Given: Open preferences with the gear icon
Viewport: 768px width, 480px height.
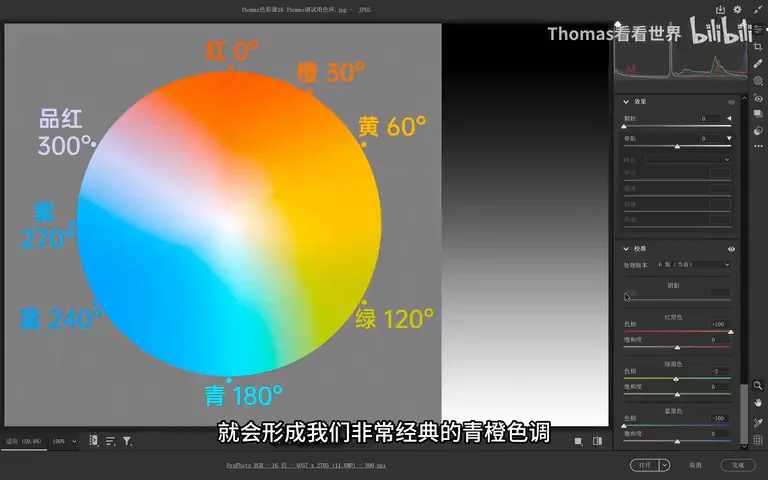Looking at the screenshot, I should (737, 9).
